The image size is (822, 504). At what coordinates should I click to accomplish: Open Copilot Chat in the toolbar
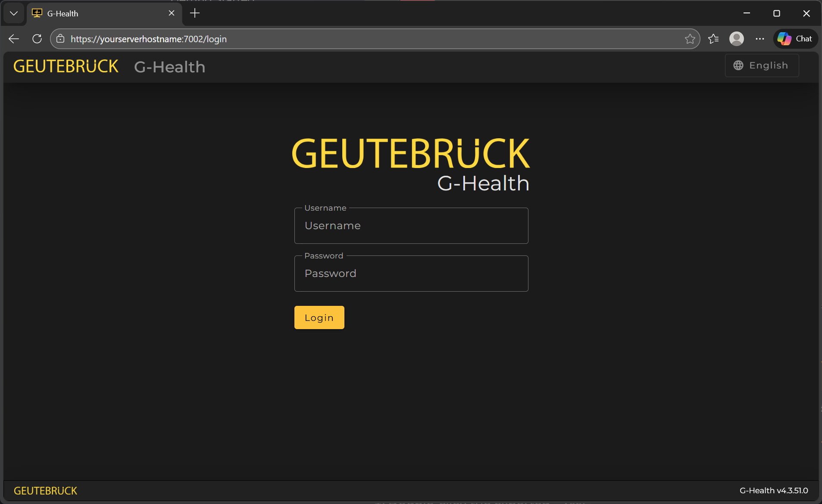pos(795,39)
